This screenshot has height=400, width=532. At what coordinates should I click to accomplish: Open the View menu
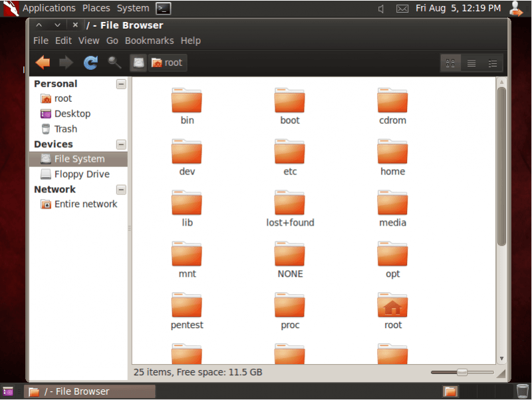tap(89, 41)
